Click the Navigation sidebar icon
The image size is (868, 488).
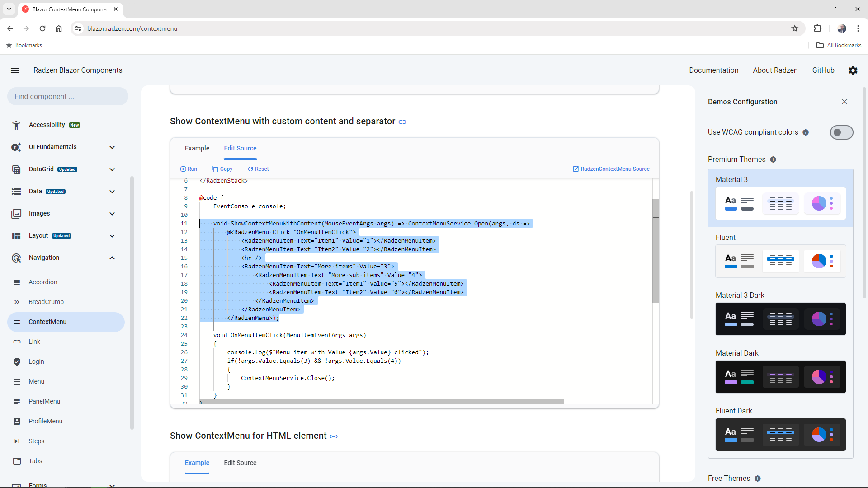click(16, 258)
